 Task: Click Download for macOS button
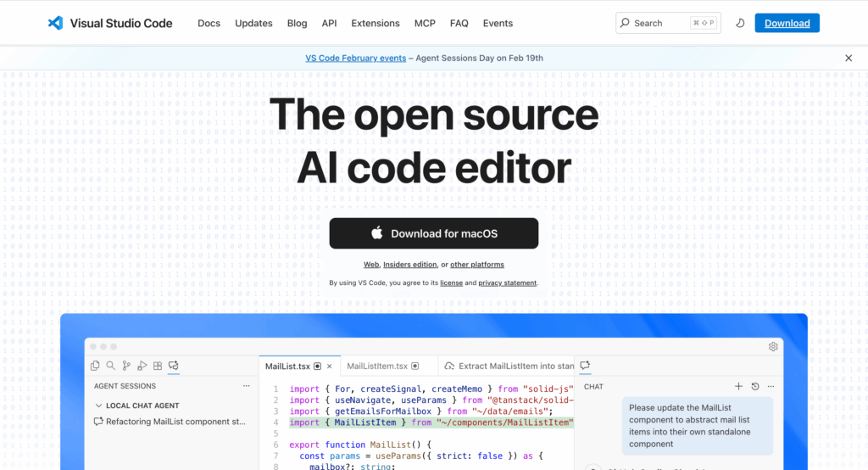[x=433, y=233]
